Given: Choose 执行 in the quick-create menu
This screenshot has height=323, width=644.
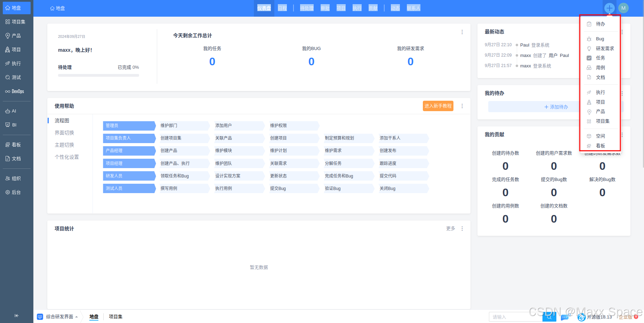Looking at the screenshot, I should [600, 92].
